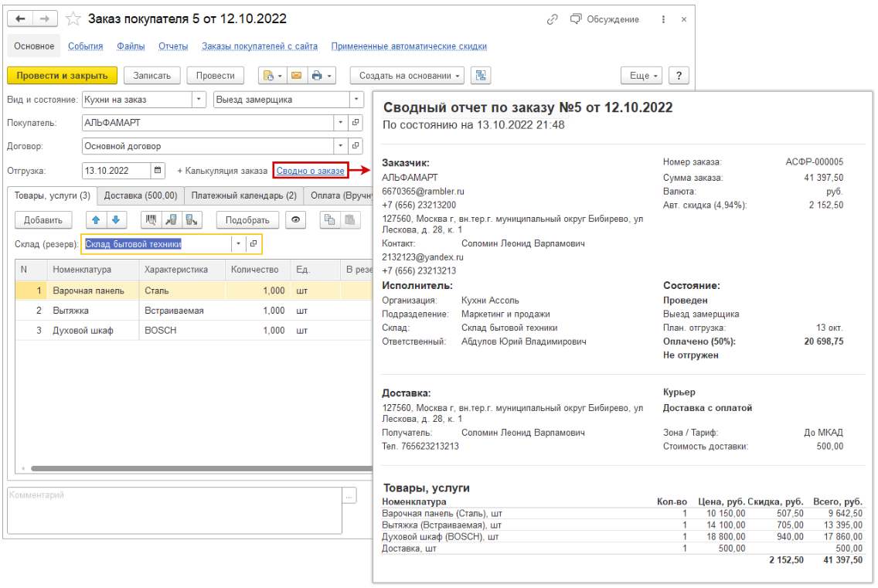Open the Отчеты section link
Screen dimensions: 878x588
pos(173,46)
